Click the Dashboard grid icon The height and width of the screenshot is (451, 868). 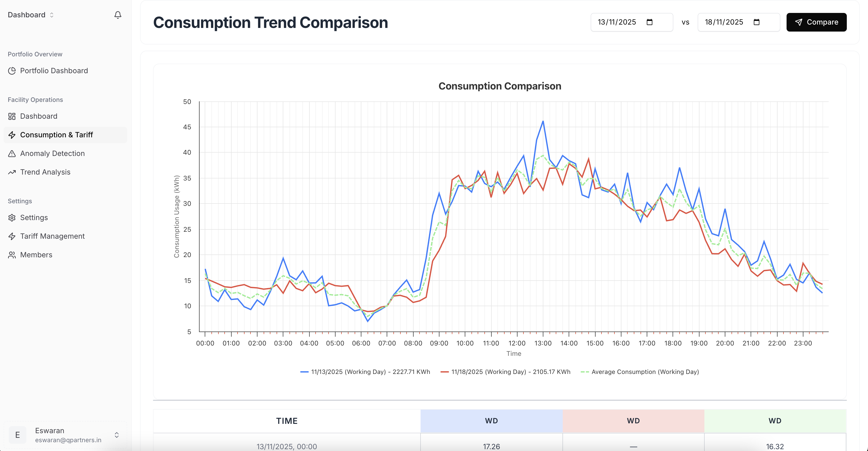tap(12, 116)
